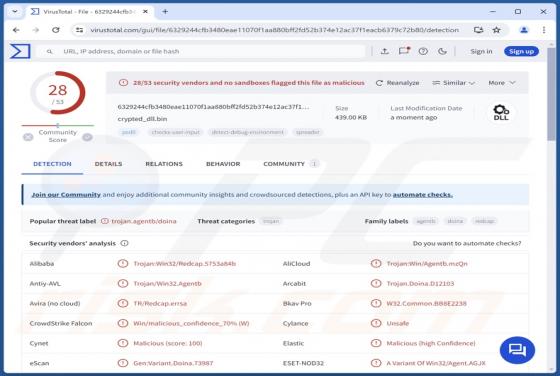Screen dimensions: 560x376
Task: Click the pedll tag
Action: 129,132
